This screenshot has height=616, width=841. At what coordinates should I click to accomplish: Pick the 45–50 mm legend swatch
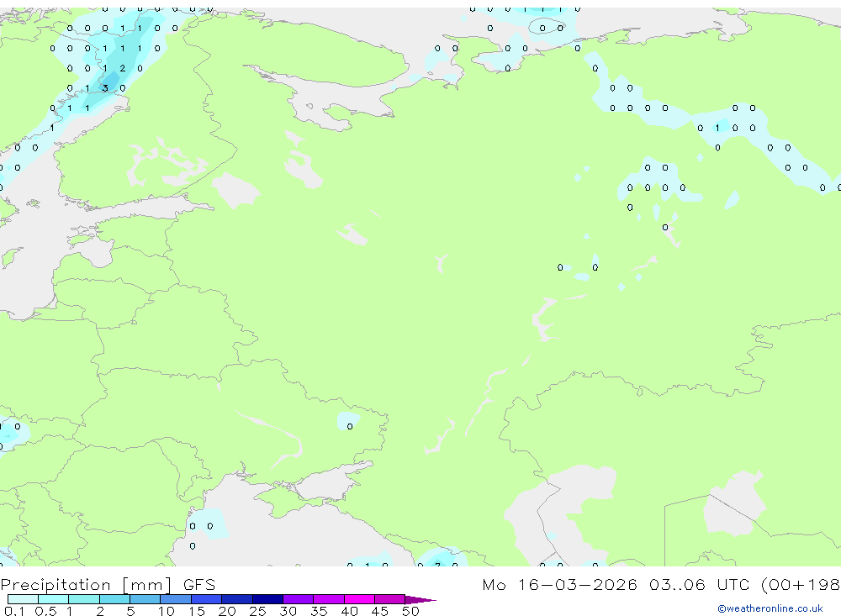390,599
